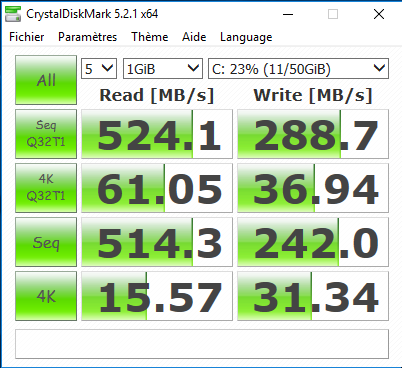Start the Seq Q32T1 benchmark
Viewport: 402px width, 368px height.
tap(46, 134)
